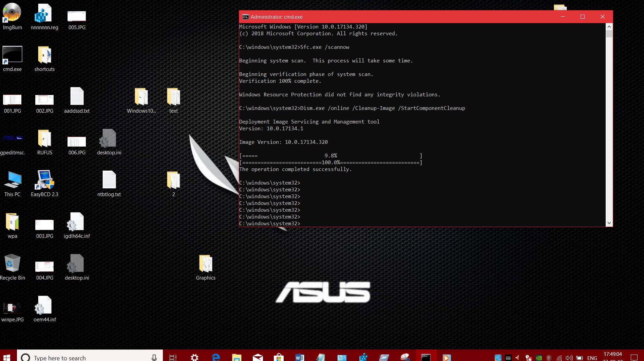Open Microsoft Store from the taskbar
Viewport: 644px width, 361px height.
[279, 357]
